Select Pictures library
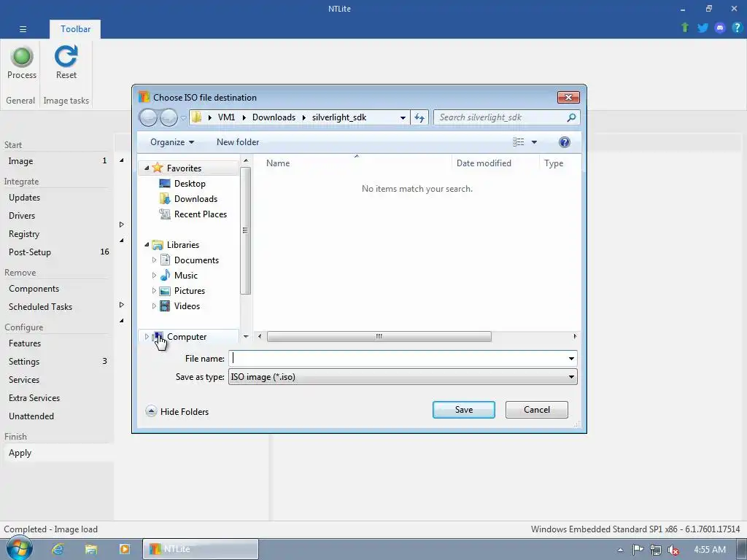The image size is (747, 560). click(189, 290)
